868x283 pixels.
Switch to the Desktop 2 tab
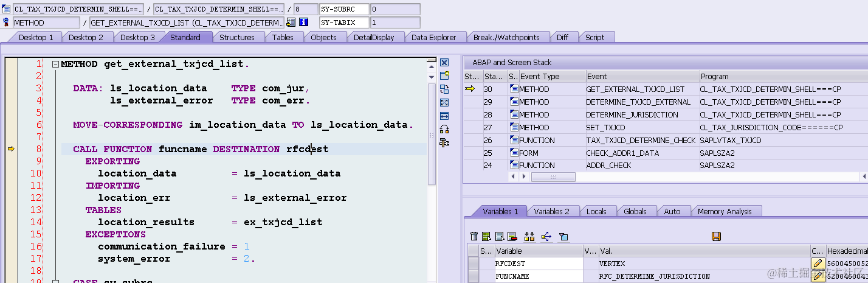(86, 37)
